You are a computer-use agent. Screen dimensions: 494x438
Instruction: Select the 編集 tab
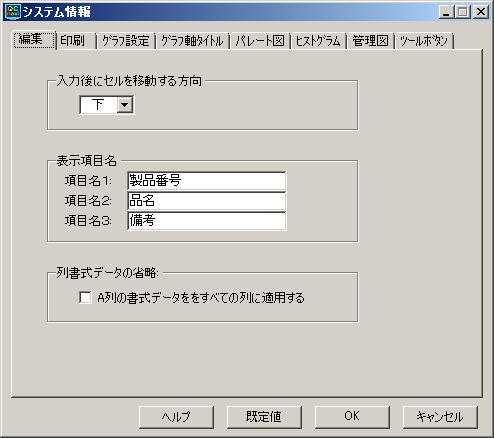[x=34, y=40]
